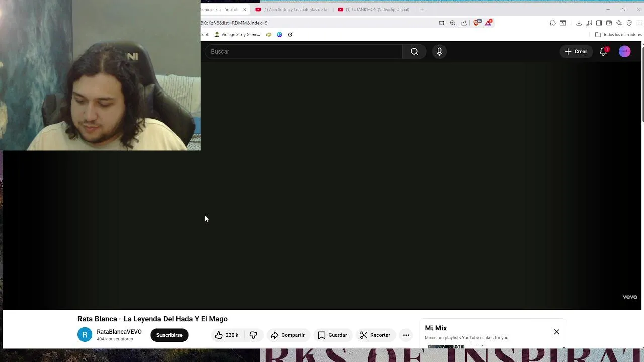Open the RataBlancaVEVO channel name link

119,332
